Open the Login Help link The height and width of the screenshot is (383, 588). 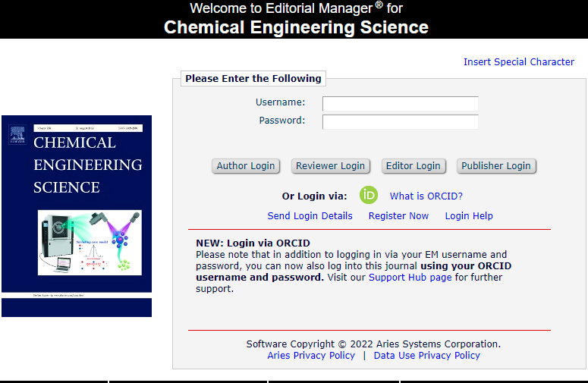[x=468, y=216]
